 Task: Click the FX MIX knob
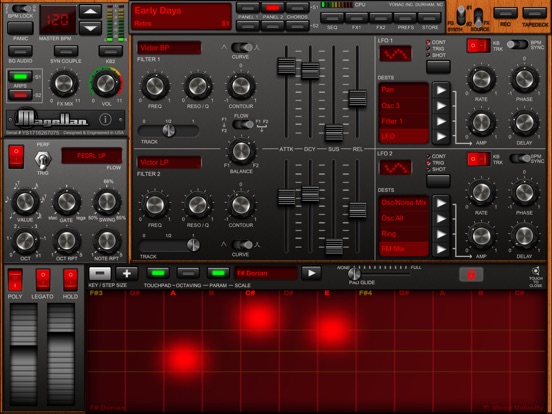tap(64, 84)
